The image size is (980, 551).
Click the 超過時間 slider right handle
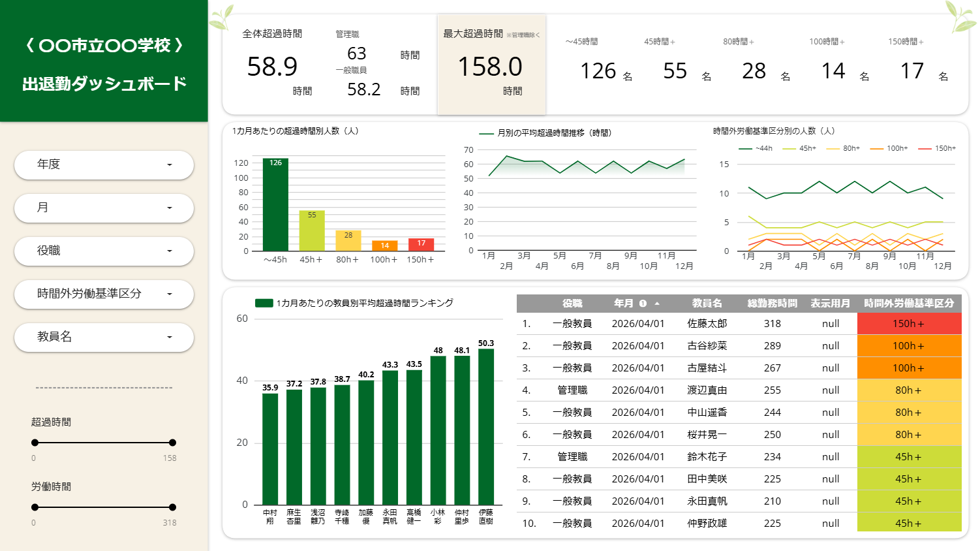click(172, 443)
